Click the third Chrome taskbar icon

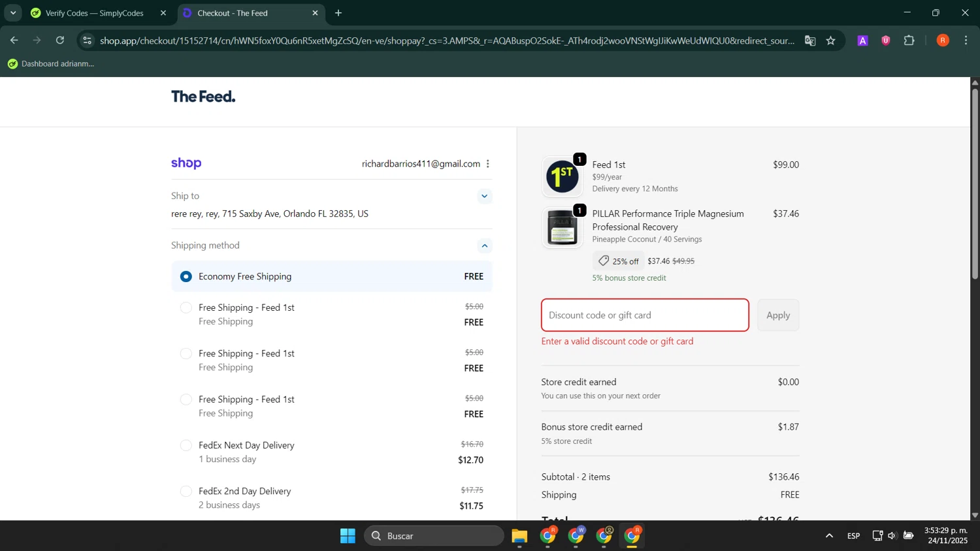(604, 536)
